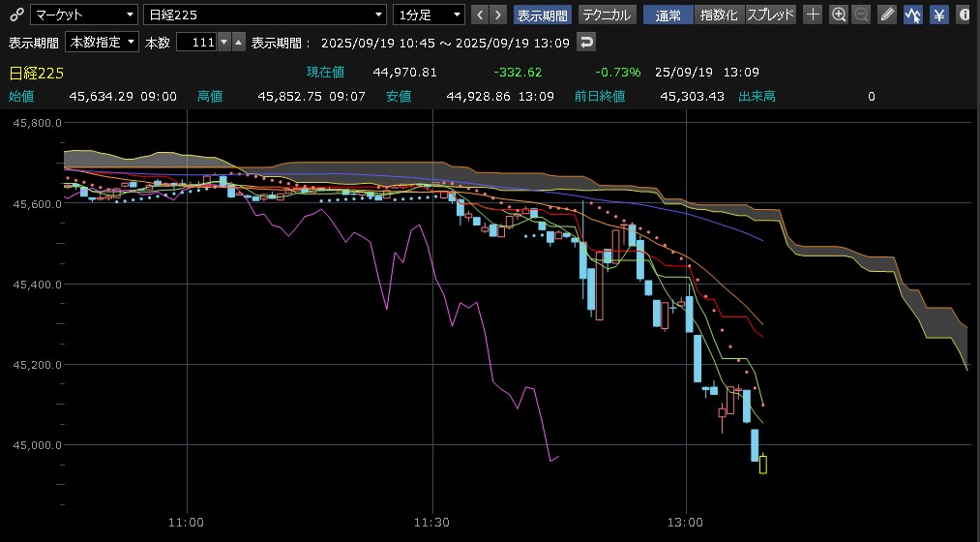The width and height of the screenshot is (980, 542).
Task: Click the 13:00 time axis label
Action: point(685,523)
